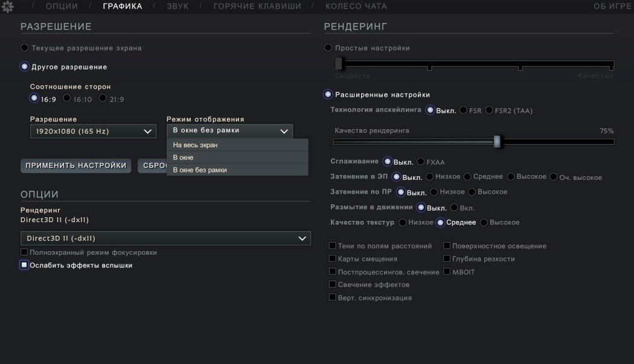This screenshot has height=364, width=634.
Task: Enable MBOIT checkbox
Action: point(447,271)
